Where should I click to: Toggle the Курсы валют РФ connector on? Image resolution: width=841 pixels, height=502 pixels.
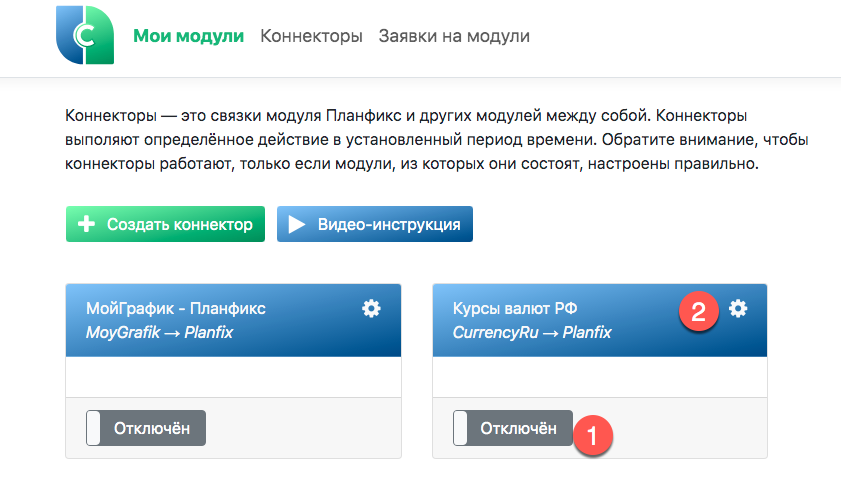(512, 428)
